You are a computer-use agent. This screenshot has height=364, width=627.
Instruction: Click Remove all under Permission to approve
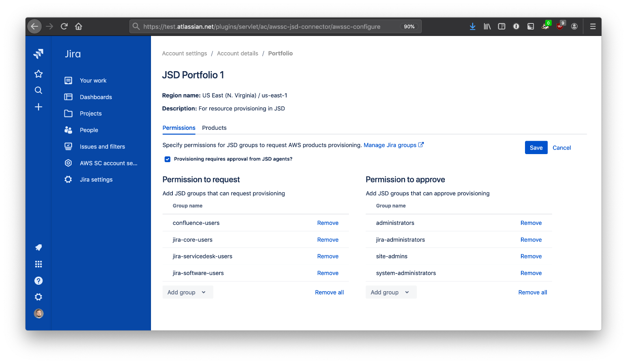[x=533, y=292]
